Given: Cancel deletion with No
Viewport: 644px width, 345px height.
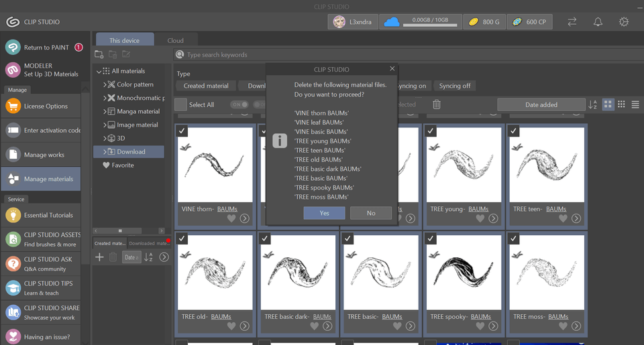Looking at the screenshot, I should click(x=371, y=213).
